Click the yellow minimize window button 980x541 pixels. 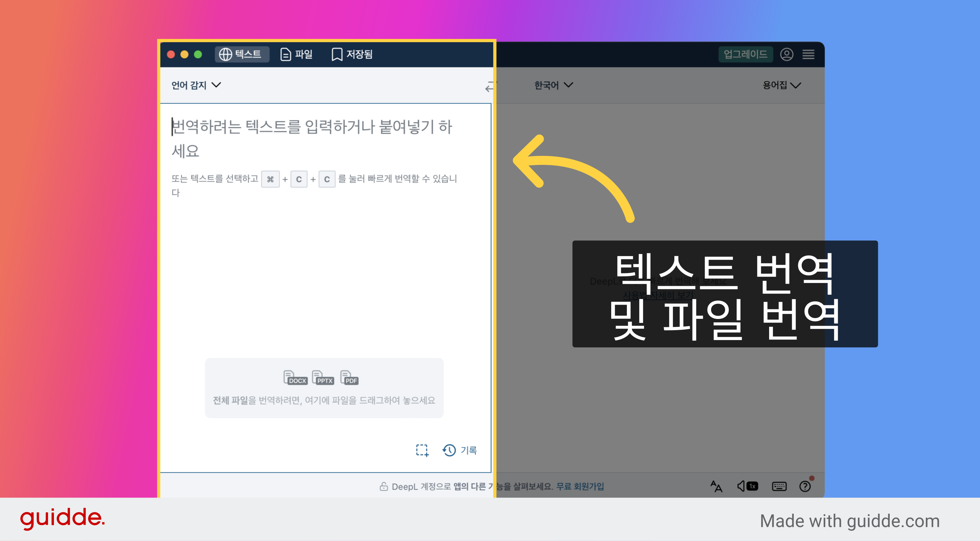tap(184, 55)
